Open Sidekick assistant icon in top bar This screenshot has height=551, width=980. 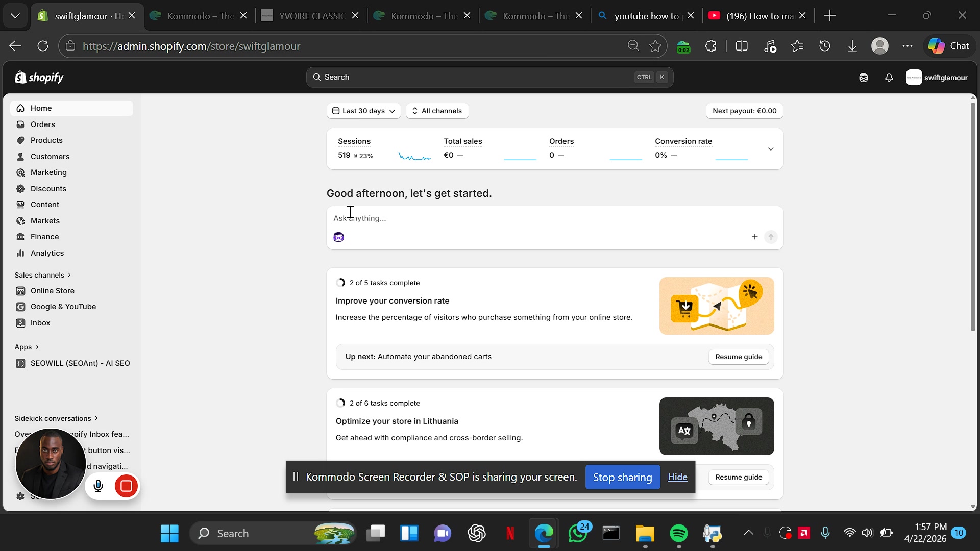pos(863,78)
